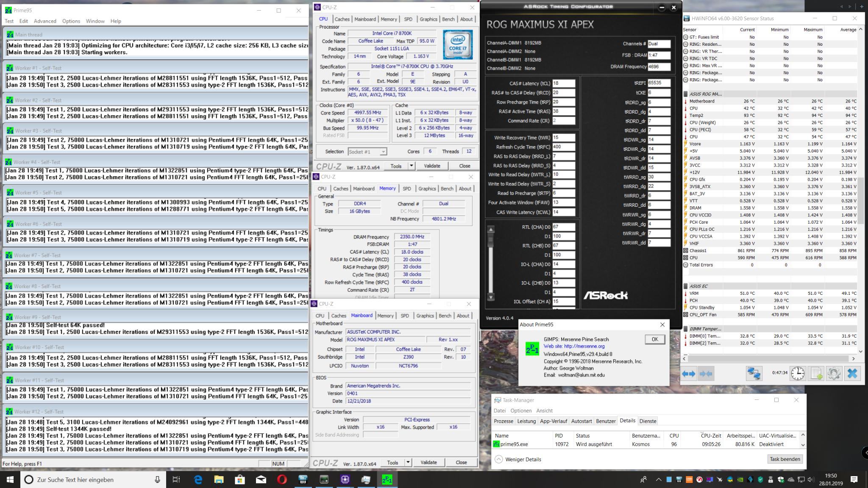This screenshot has width=868, height=488.
Task: Open Tools dropdown arrow in top CPU-Z
Action: point(411,166)
